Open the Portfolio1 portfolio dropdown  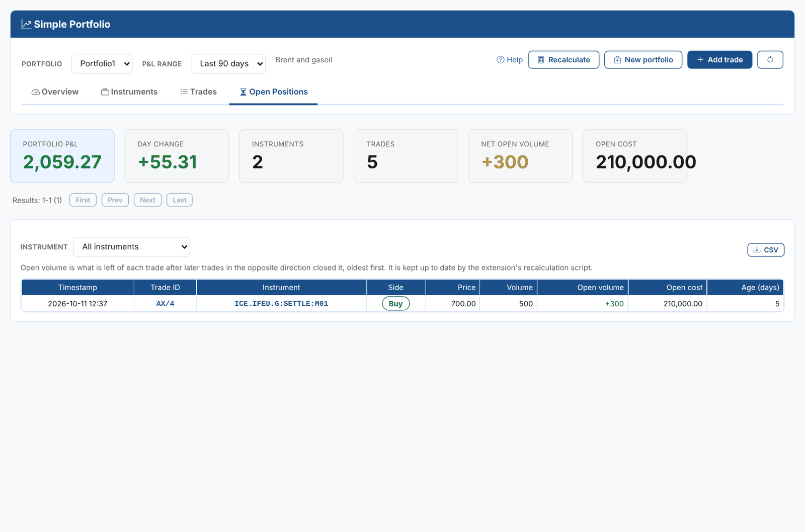pos(102,64)
